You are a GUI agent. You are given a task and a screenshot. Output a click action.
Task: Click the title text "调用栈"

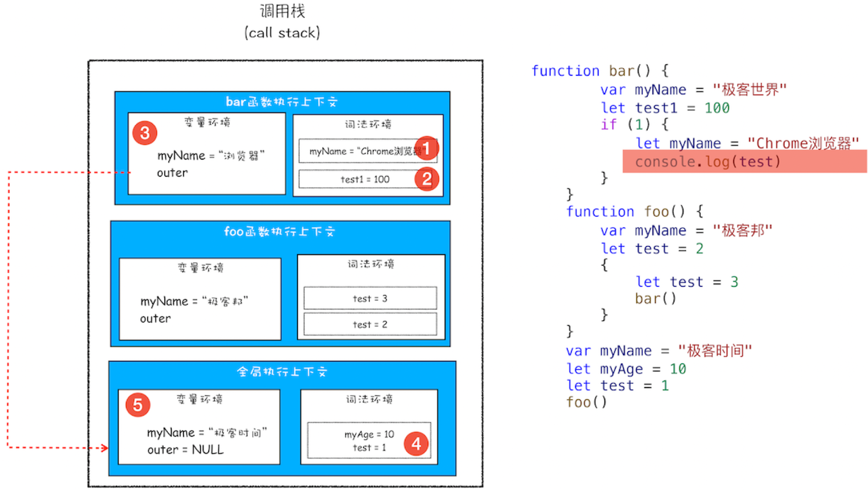coord(282,11)
